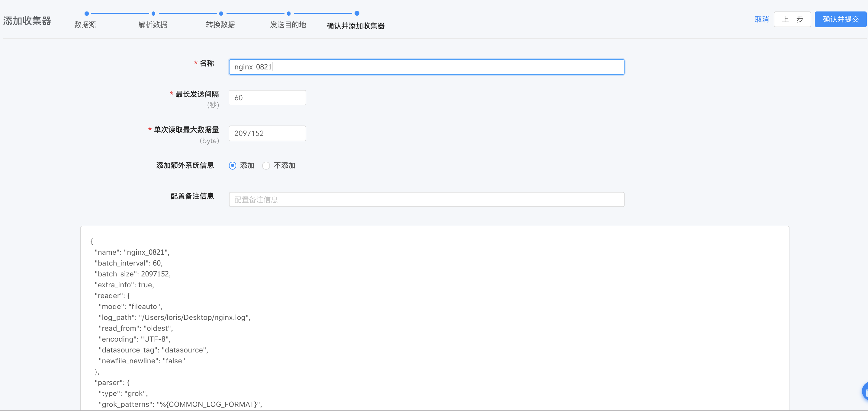Click the "parser": { JSON line
Image resolution: width=868 pixels, height=411 pixels.
[112, 382]
